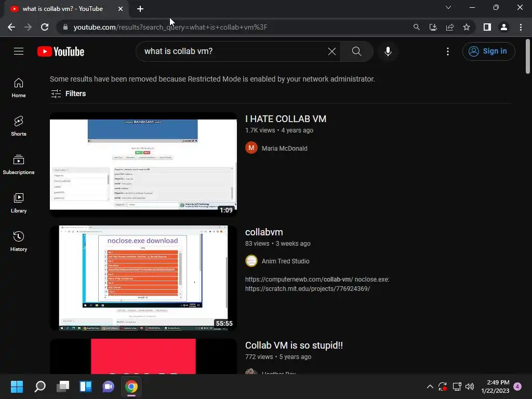Open Windows taskbar search
Viewport: 532px width, 399px height.
tap(40, 387)
